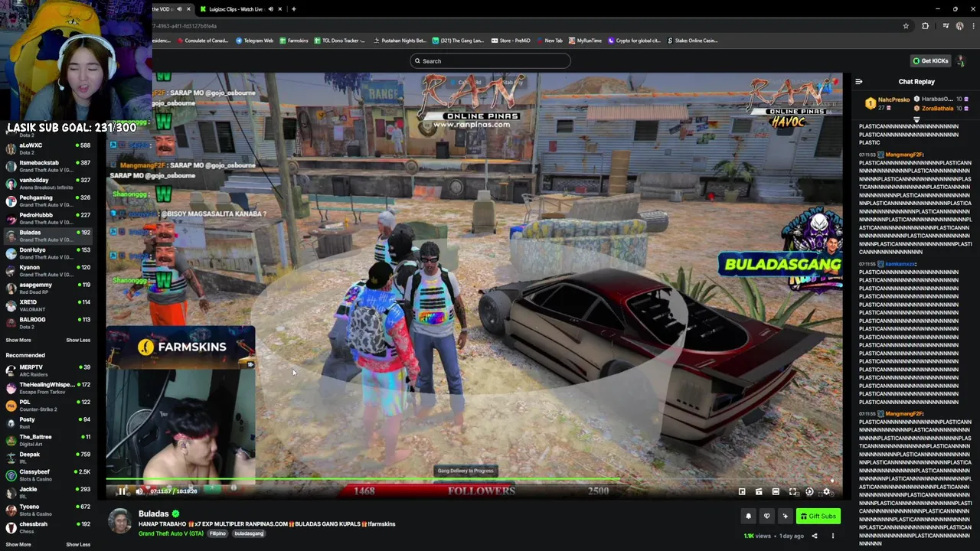Open TGL Dono Tracker bookmark
The image size is (980, 551).
pos(339,41)
